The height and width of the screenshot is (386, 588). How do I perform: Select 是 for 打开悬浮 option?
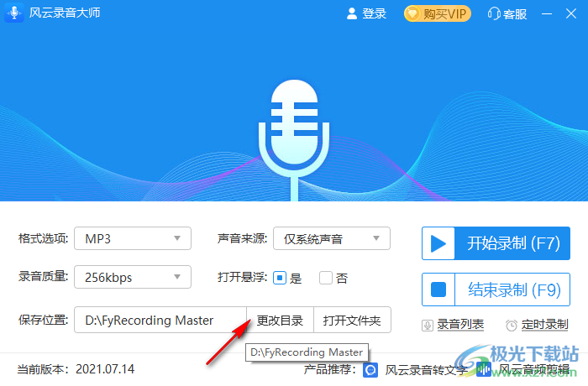(280, 278)
